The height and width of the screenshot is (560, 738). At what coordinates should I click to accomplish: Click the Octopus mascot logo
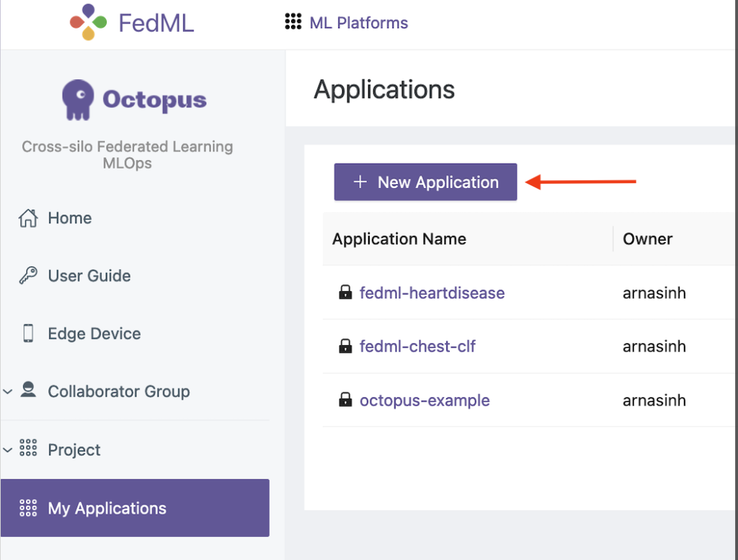(78, 99)
